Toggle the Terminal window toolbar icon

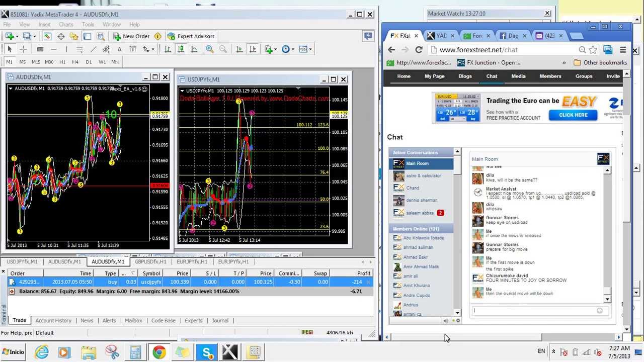(x=87, y=36)
